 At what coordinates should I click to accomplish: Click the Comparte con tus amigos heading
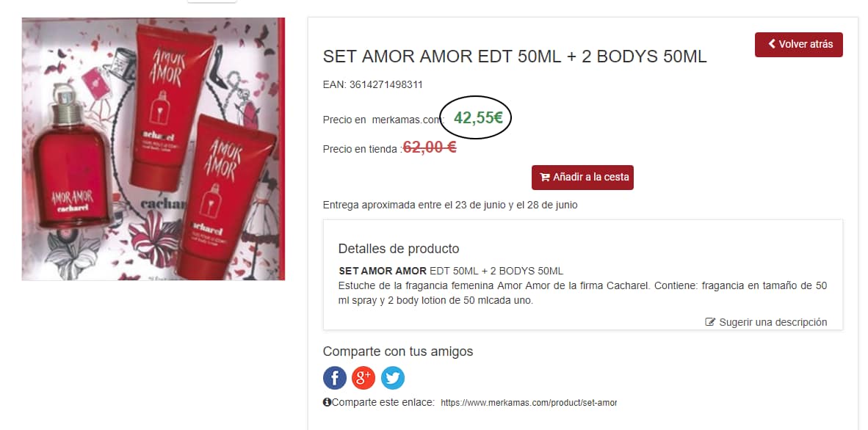pyautogui.click(x=398, y=351)
